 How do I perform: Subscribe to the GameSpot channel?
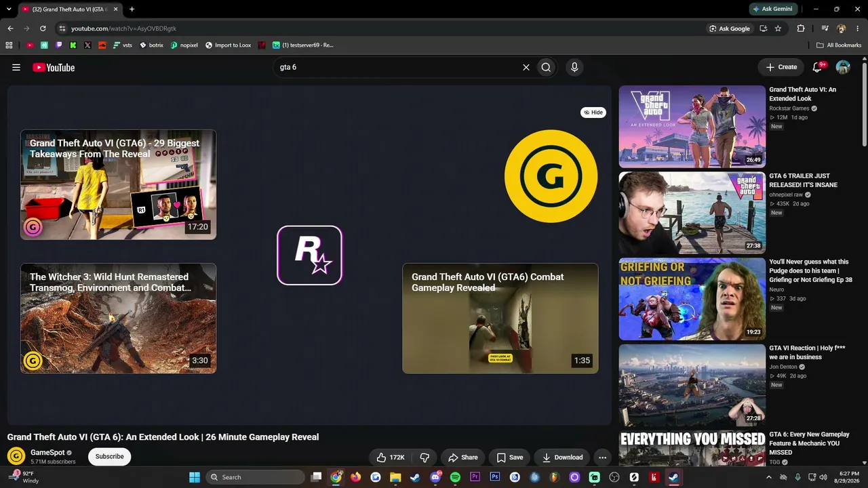click(109, 457)
